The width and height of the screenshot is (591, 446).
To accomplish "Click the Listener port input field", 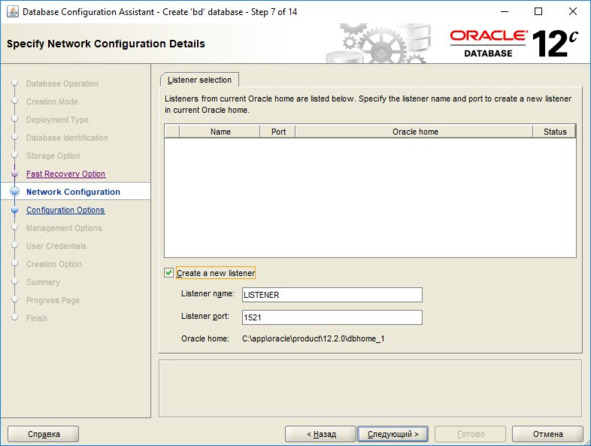I will [332, 317].
